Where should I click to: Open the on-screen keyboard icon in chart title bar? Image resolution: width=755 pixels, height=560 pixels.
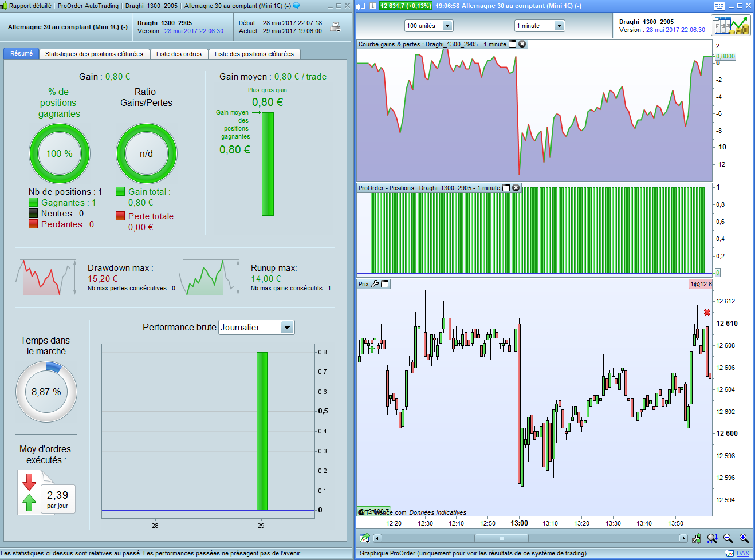pyautogui.click(x=719, y=6)
